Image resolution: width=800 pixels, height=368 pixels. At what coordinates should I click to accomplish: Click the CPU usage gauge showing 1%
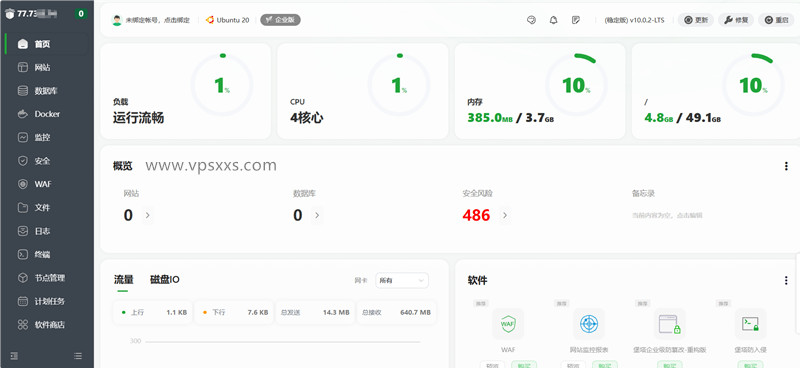pyautogui.click(x=399, y=85)
